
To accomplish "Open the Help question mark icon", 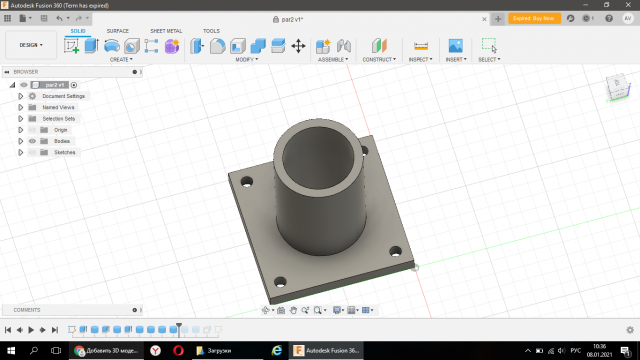I will (609, 18).
